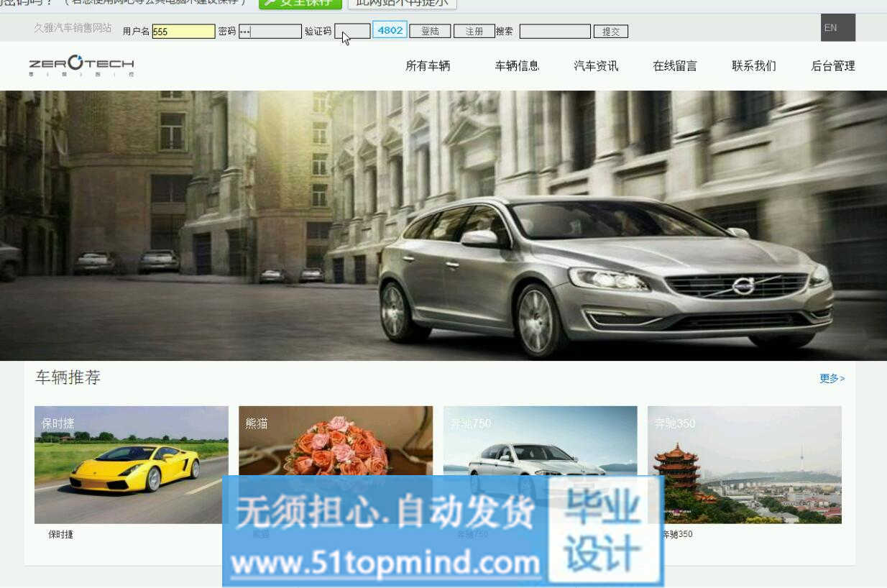Open 后台管理 admin page
This screenshot has height=588, width=887.
coord(833,66)
